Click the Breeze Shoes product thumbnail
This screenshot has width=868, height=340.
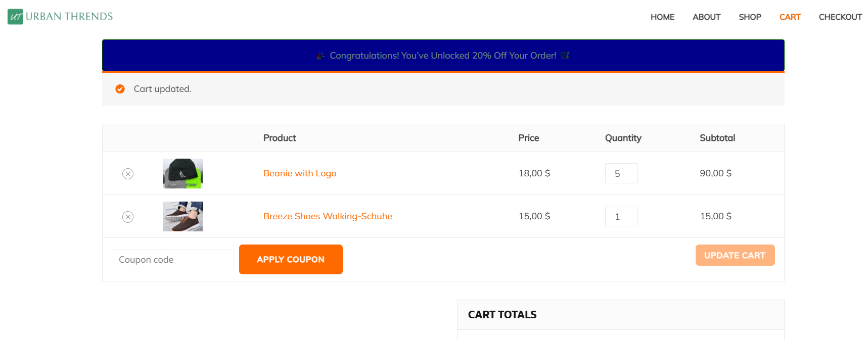(182, 216)
